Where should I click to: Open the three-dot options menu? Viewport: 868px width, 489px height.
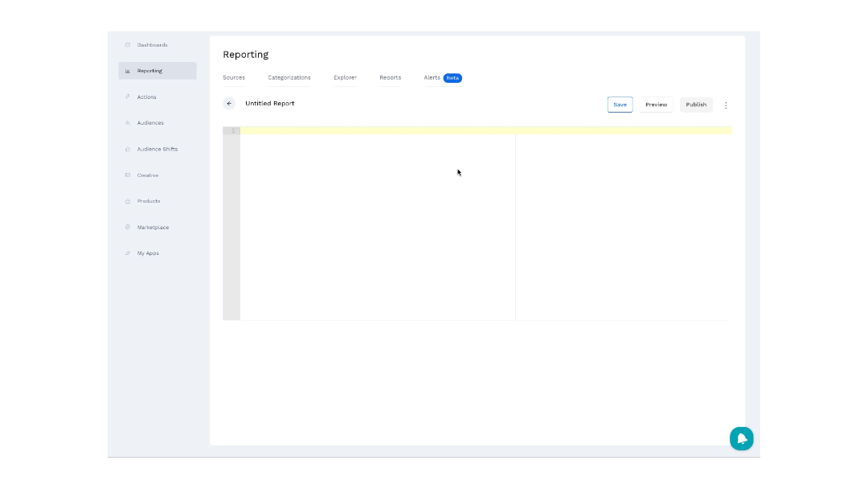(x=726, y=105)
